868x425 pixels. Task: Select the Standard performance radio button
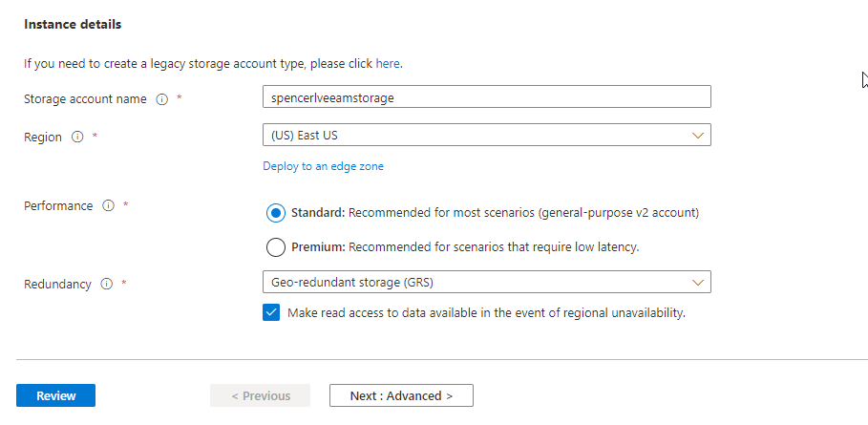coord(276,213)
